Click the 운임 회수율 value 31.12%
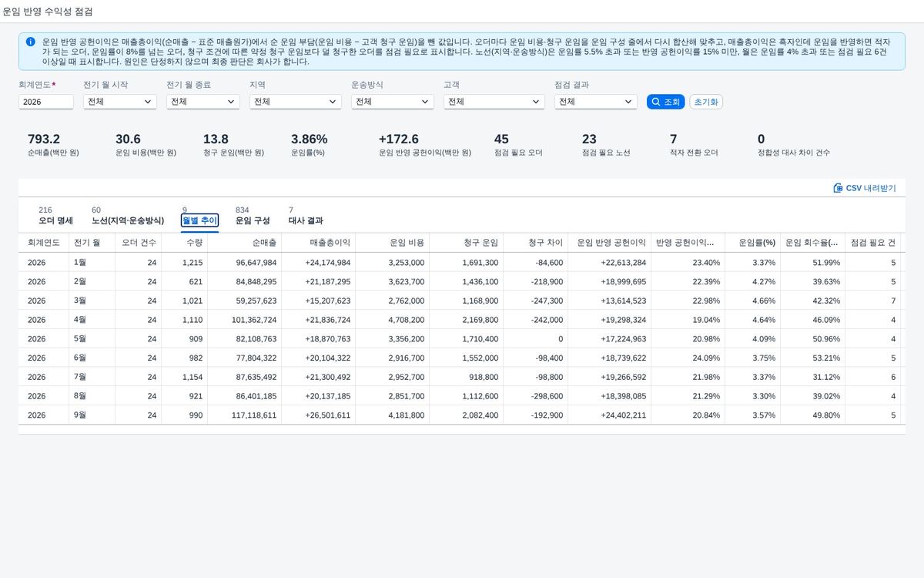This screenshot has width=924, height=578. tap(827, 377)
